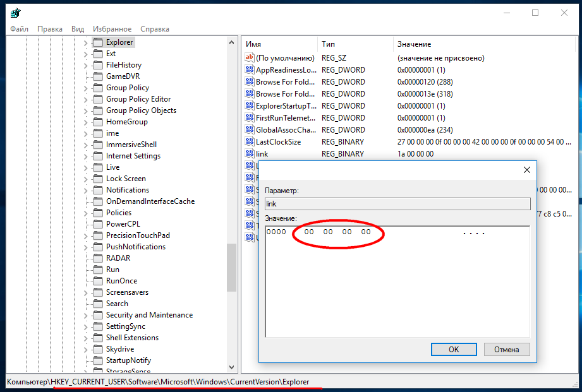Select the PushNotifications tree item
Screen dimensions: 582x392
coord(136,247)
